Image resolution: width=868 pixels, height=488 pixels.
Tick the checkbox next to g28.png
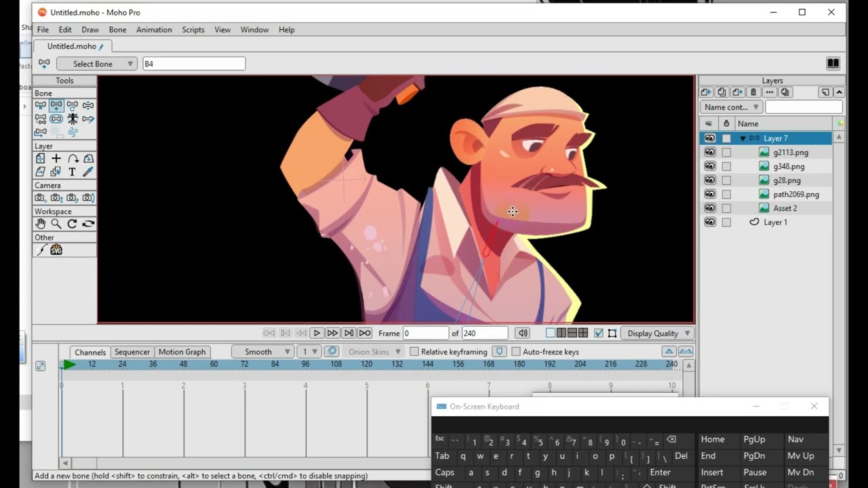click(x=726, y=180)
